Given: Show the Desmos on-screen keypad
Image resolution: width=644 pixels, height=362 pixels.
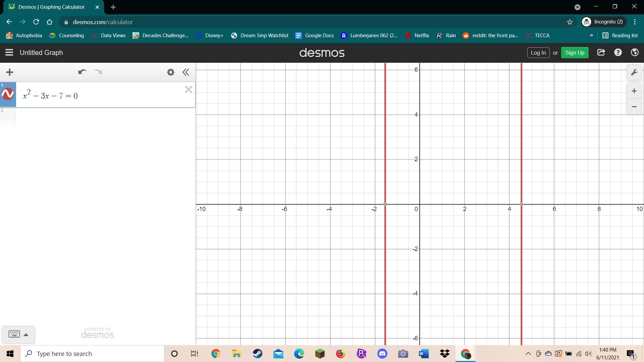Looking at the screenshot, I should 14,334.
